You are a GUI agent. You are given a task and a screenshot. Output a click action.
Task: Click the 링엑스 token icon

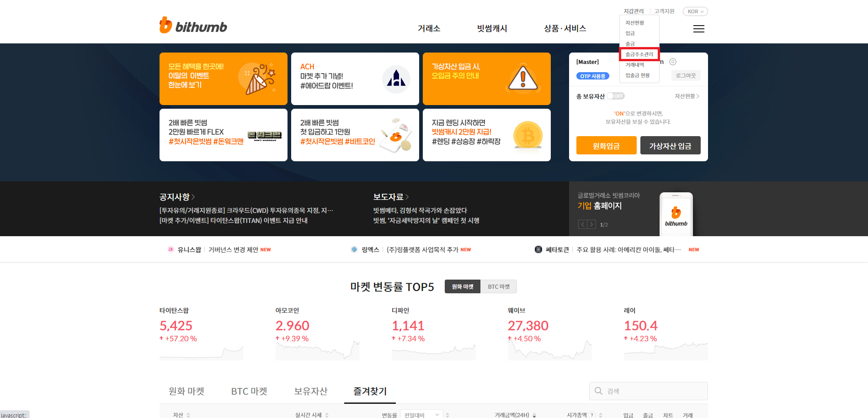[354, 249]
